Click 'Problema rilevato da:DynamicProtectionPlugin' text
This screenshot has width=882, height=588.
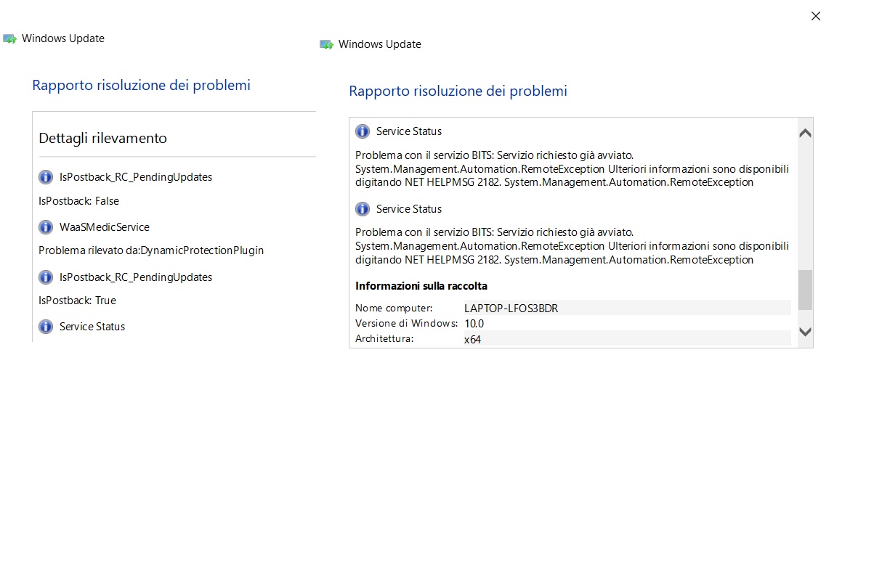click(151, 250)
